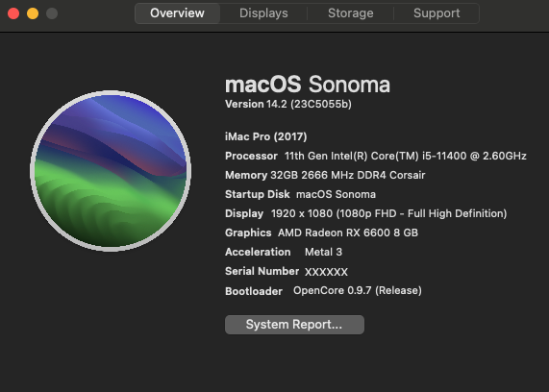549x392 pixels.
Task: Open the Storage tab
Action: tap(351, 13)
